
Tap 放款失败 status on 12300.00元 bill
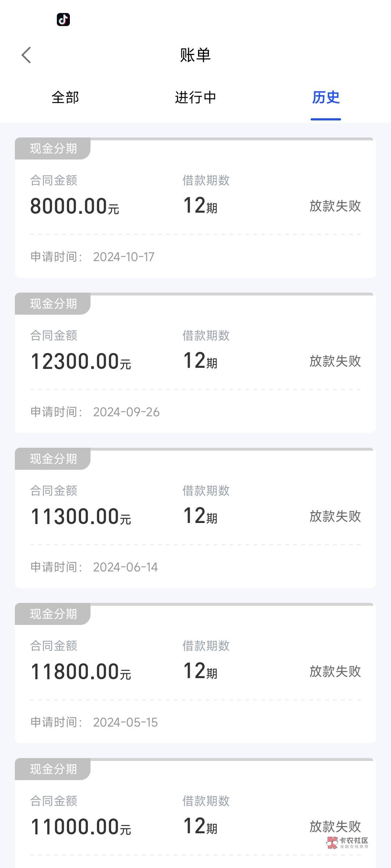pos(335,361)
